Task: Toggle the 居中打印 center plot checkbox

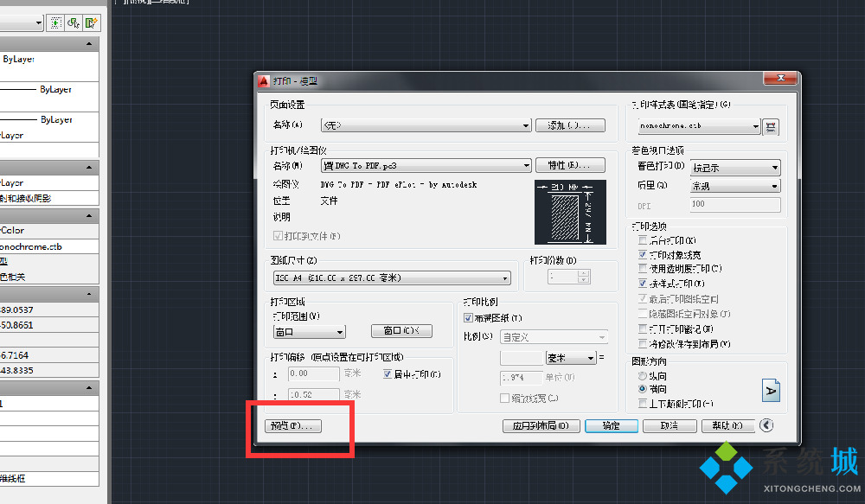Action: [x=388, y=374]
